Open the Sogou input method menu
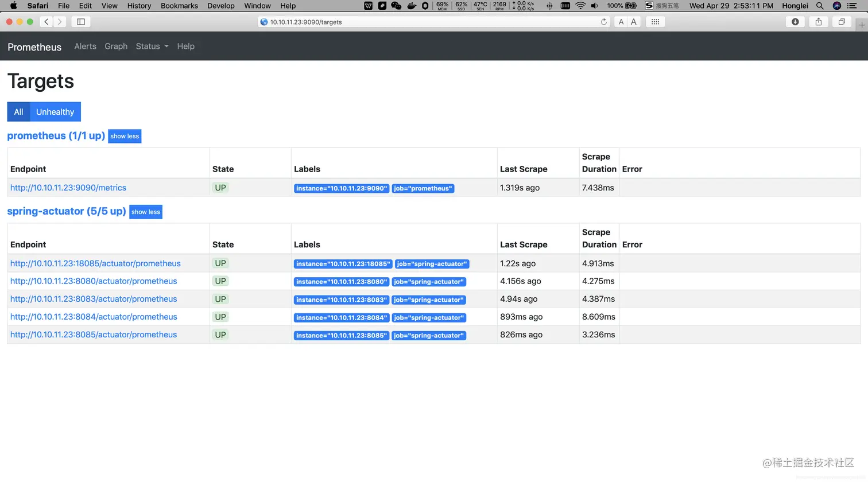The image size is (868, 482). click(x=661, y=6)
